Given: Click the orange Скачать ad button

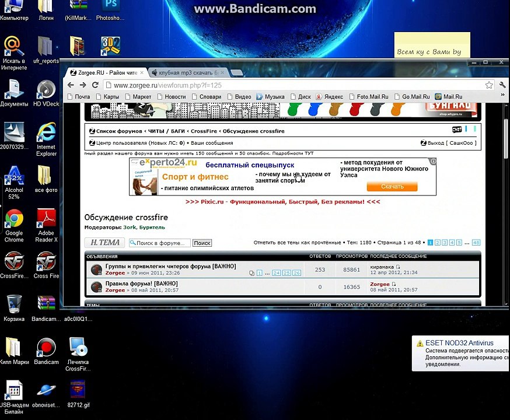Looking at the screenshot, I should [392, 186].
